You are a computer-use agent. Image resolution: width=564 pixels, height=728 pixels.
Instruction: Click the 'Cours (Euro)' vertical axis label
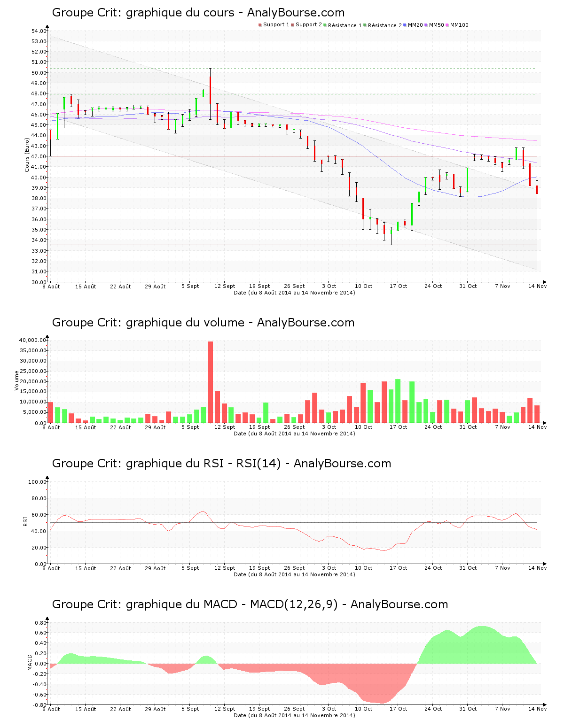(27, 155)
